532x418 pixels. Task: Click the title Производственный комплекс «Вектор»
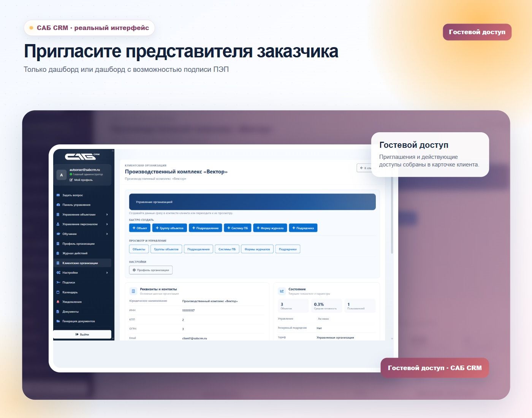[176, 172]
